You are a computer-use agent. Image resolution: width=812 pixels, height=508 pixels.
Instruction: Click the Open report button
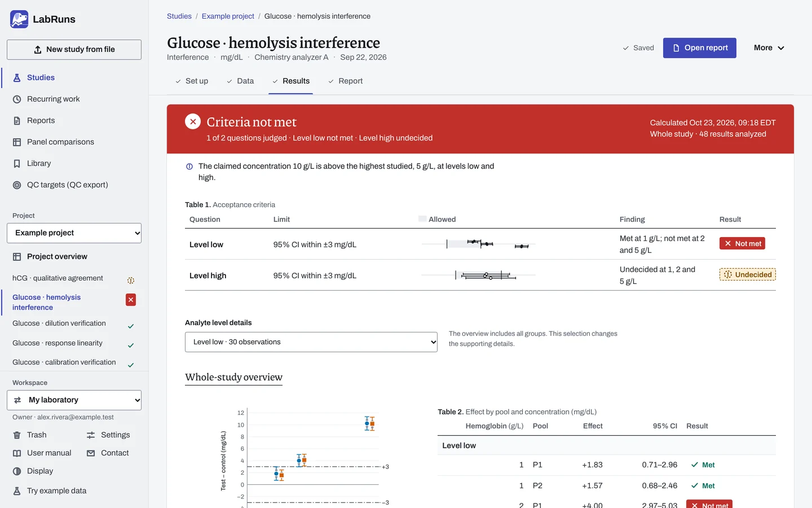click(700, 48)
